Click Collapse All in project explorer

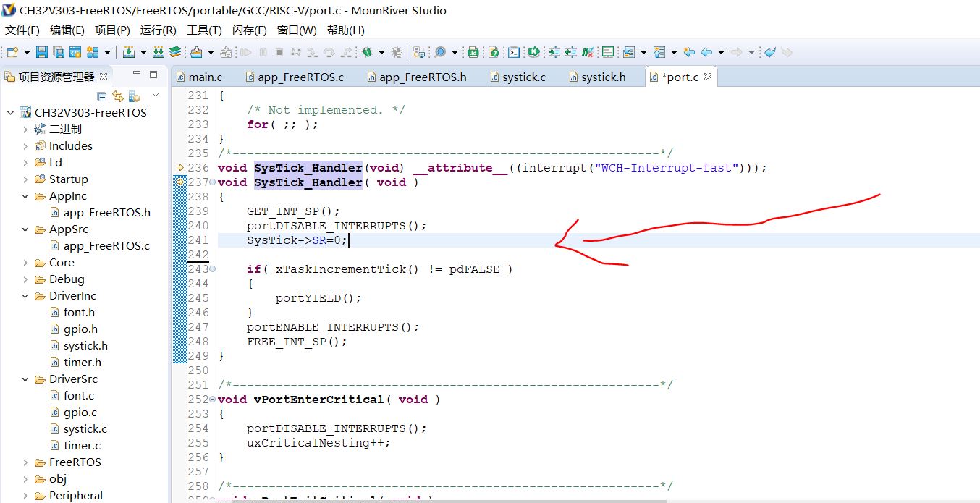pyautogui.click(x=102, y=96)
